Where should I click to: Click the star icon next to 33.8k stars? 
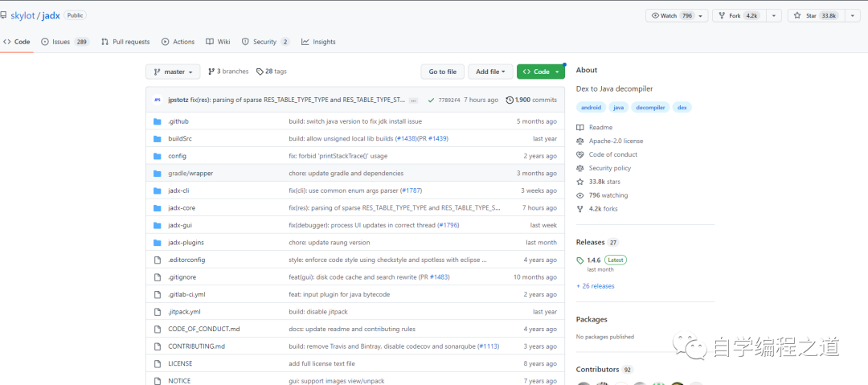579,182
